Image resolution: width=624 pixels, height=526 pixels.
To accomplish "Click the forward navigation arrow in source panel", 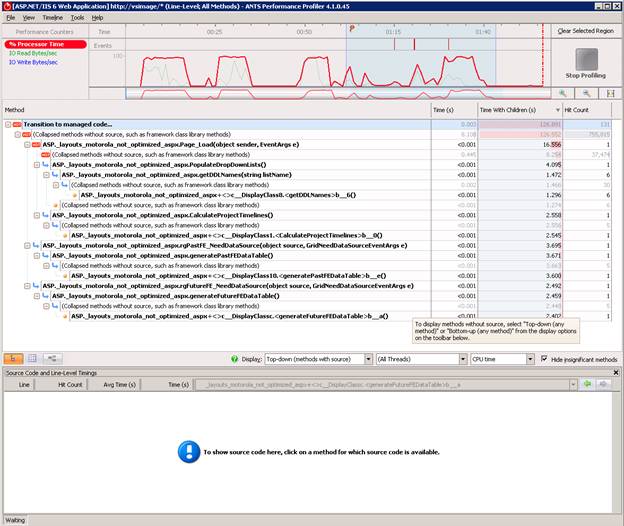I will click(603, 384).
